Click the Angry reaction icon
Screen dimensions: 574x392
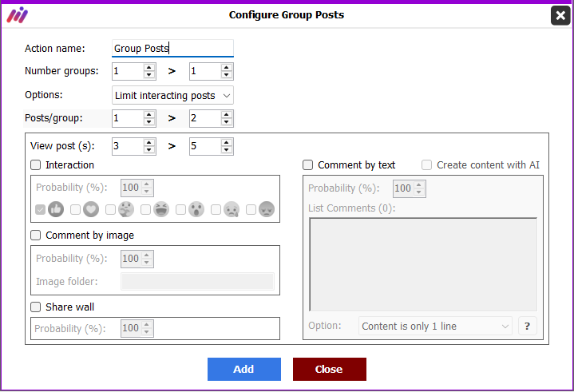(x=267, y=209)
